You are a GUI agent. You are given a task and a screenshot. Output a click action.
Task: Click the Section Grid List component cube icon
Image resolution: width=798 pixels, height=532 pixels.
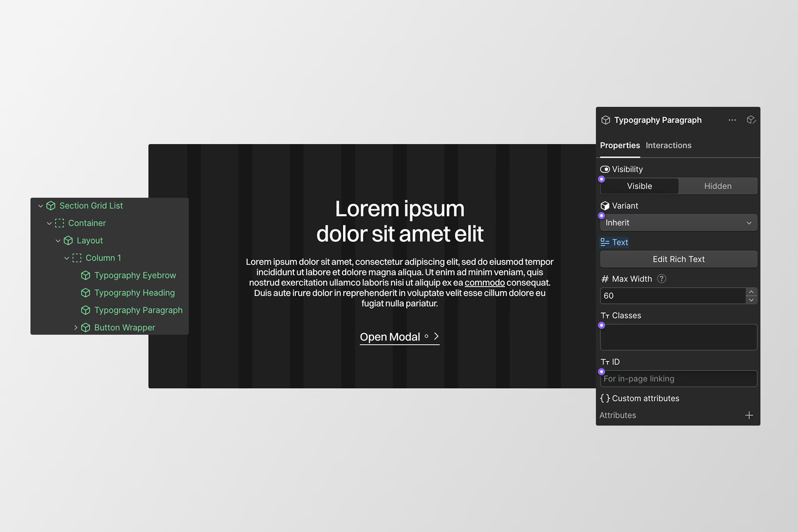pos(51,206)
